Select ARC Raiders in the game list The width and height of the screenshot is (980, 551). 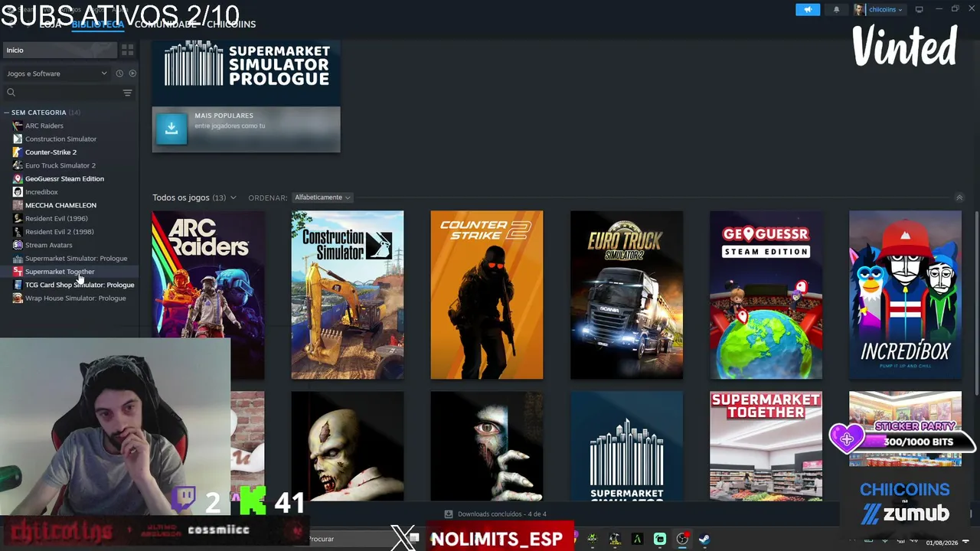click(x=44, y=126)
